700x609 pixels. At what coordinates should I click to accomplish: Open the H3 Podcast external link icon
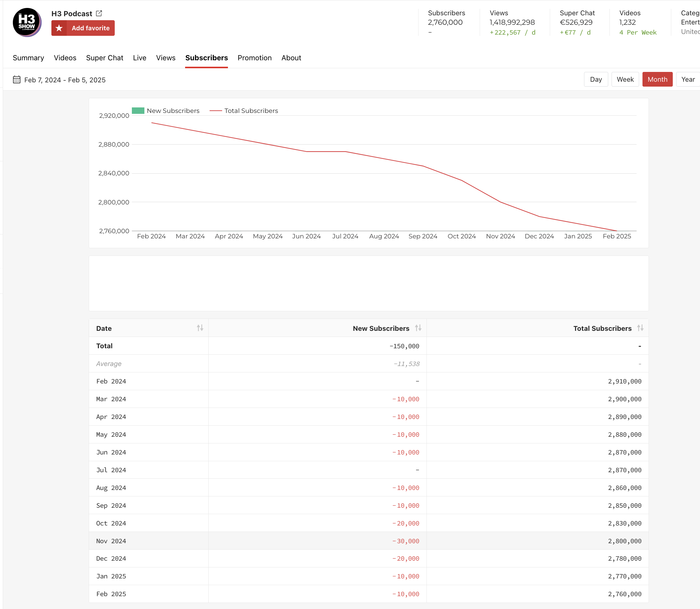(99, 13)
